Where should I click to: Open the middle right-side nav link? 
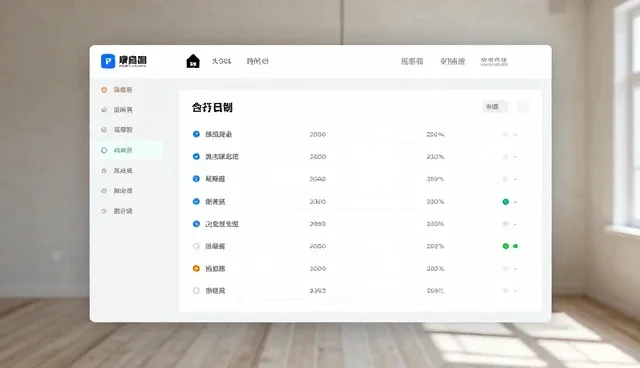(x=452, y=61)
